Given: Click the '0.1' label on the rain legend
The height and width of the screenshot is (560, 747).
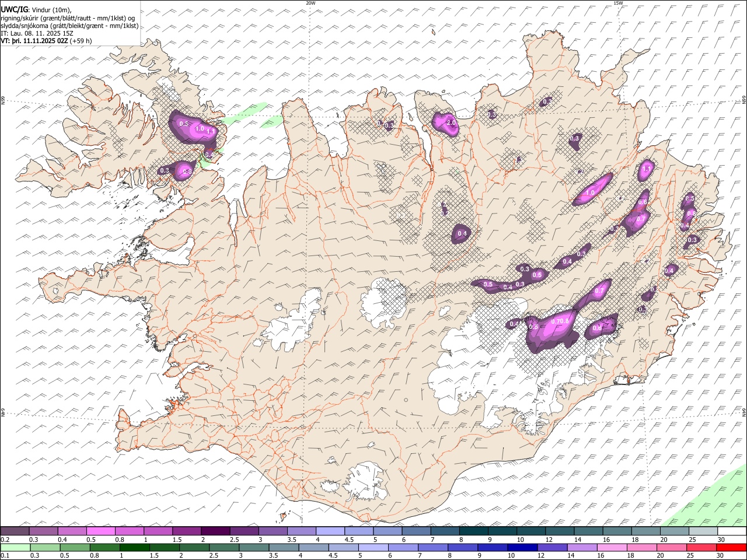Looking at the screenshot, I should (x=5, y=556).
